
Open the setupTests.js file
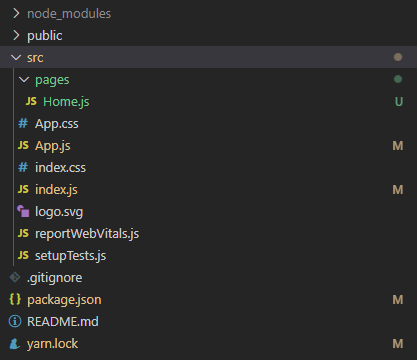(x=70, y=256)
